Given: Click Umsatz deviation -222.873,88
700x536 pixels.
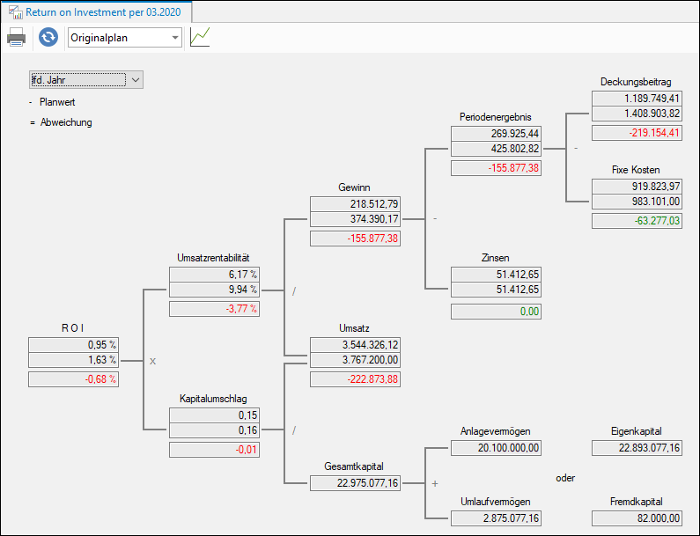Looking at the screenshot, I should [355, 379].
